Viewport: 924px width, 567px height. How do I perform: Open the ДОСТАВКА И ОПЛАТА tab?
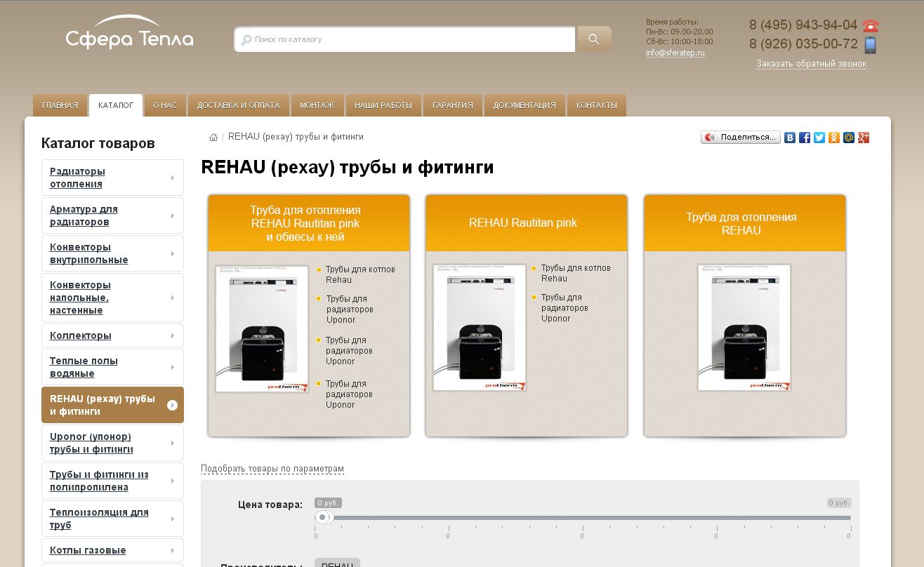click(239, 105)
